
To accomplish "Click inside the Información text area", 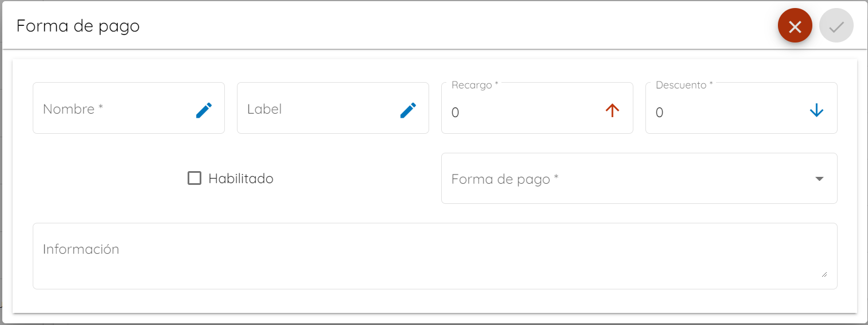I will pos(435,256).
